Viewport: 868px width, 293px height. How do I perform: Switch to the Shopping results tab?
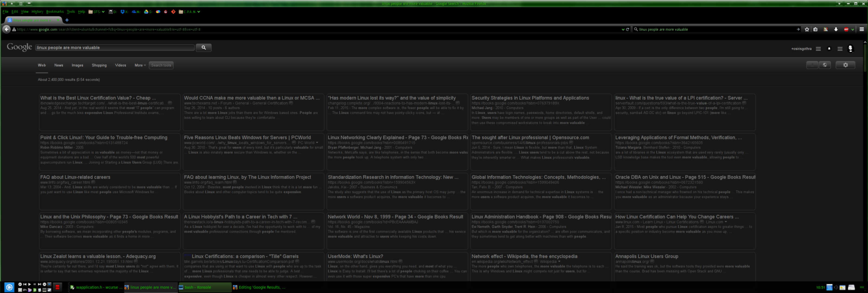tap(99, 65)
